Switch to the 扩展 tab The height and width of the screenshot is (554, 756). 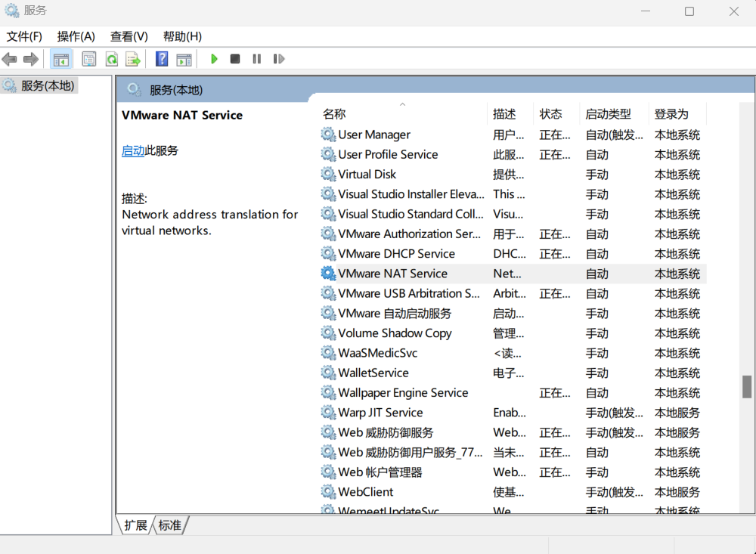(x=135, y=525)
